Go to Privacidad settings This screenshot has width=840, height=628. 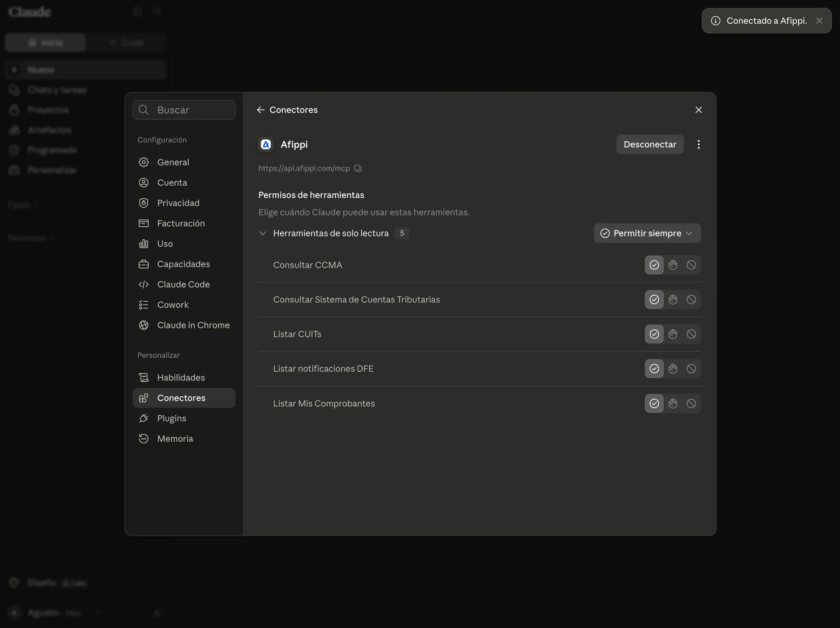pos(184,203)
